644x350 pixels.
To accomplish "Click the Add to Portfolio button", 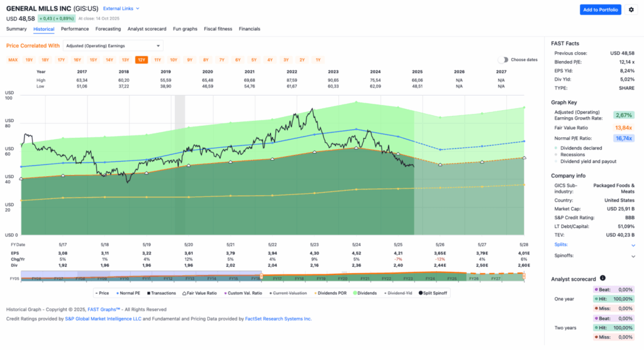I will pyautogui.click(x=600, y=9).
